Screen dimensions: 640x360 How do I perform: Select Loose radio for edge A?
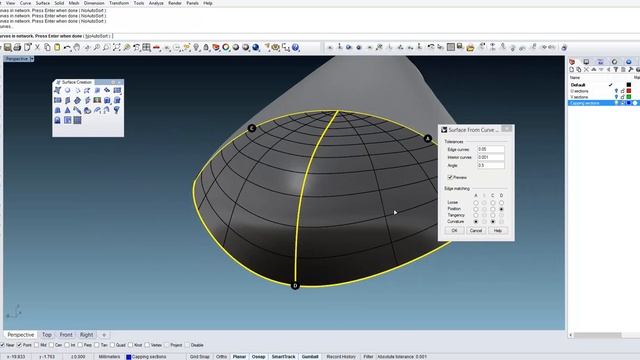point(476,202)
